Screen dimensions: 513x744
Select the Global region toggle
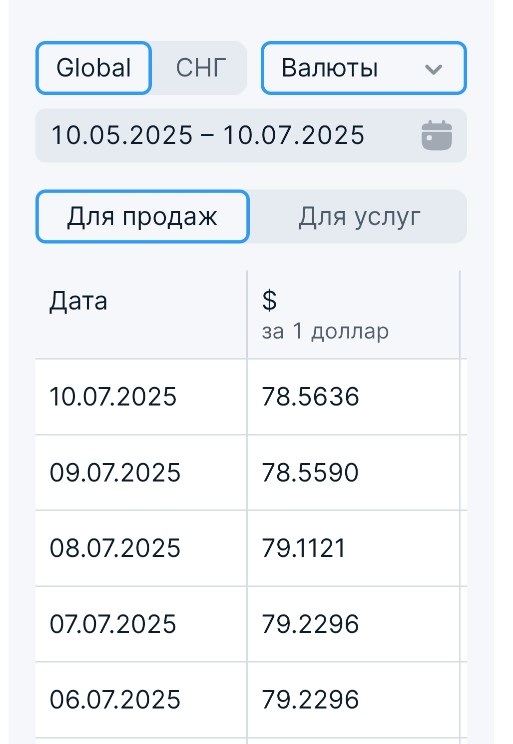[94, 68]
